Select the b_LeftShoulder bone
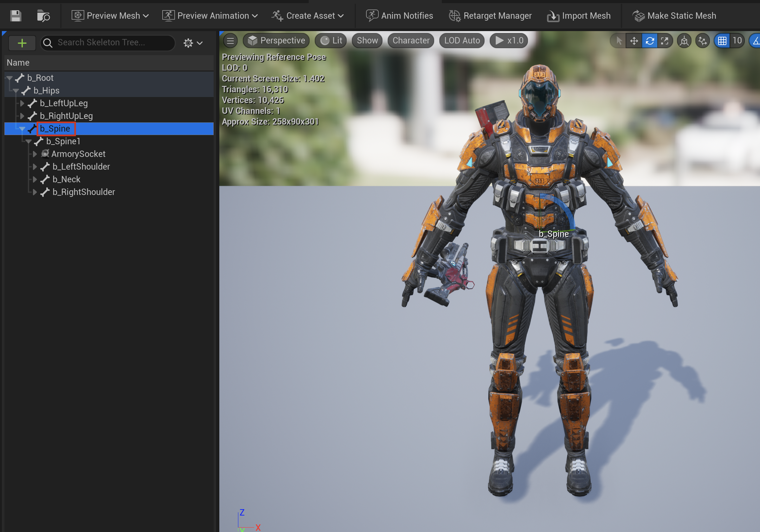Screen dimensions: 760x532 point(109,166)
